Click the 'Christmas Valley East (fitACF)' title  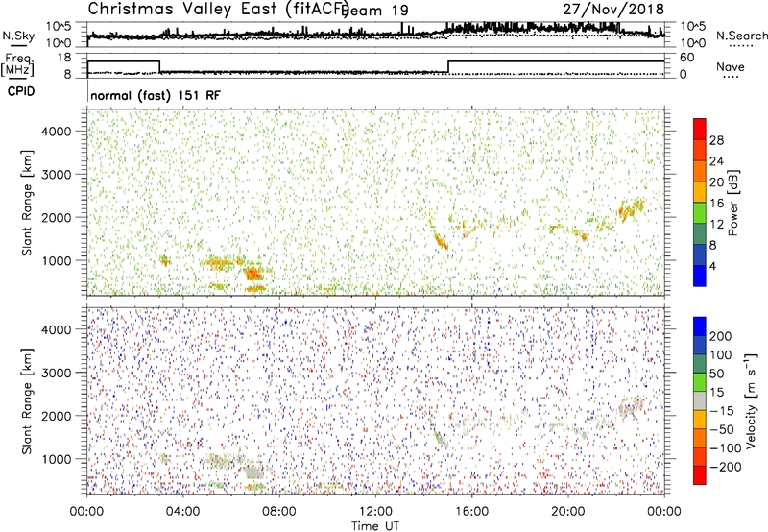pyautogui.click(x=219, y=9)
